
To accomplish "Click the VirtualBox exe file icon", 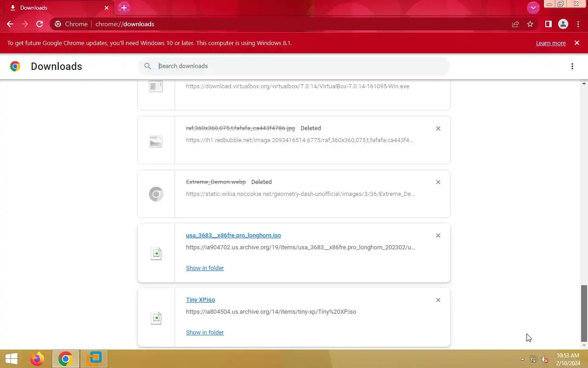I will click(156, 86).
